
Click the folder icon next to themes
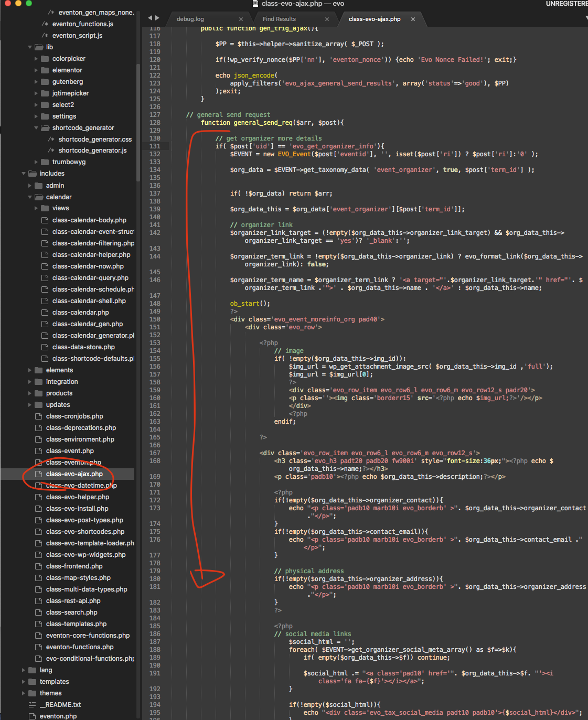32,693
